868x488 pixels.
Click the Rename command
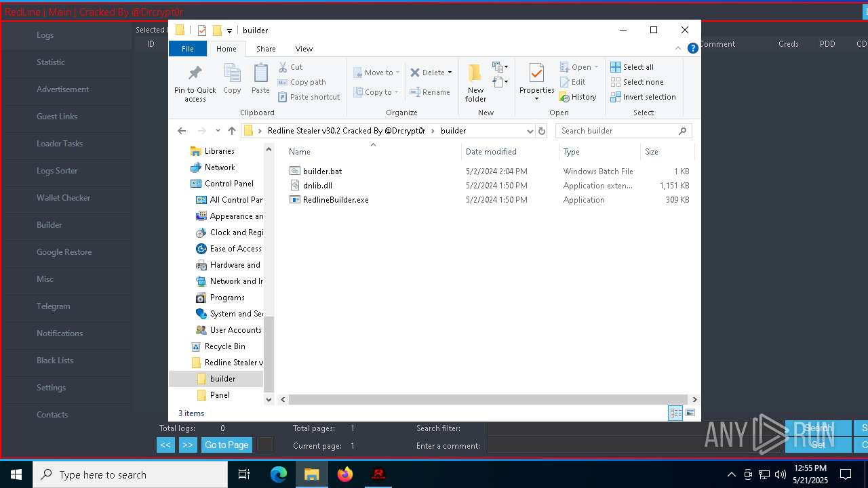430,92
